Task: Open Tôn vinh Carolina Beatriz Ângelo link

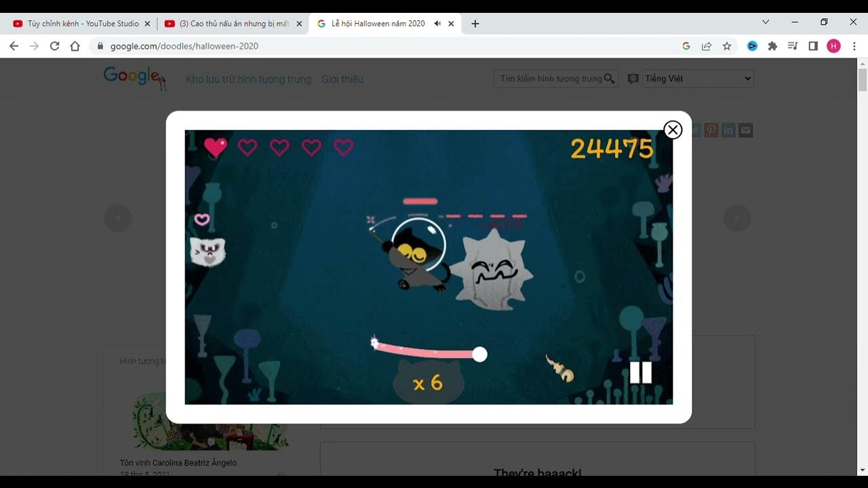Action: tap(178, 463)
